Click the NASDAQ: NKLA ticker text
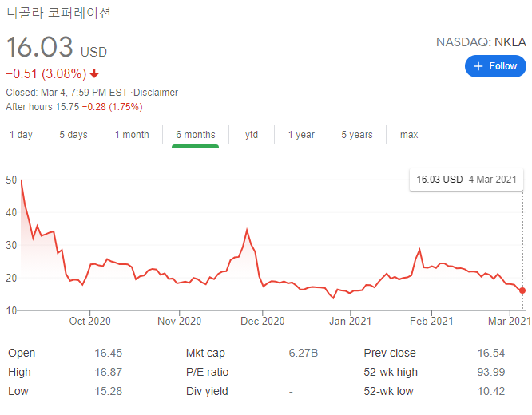Screen dimensions: 532x415 481,42
